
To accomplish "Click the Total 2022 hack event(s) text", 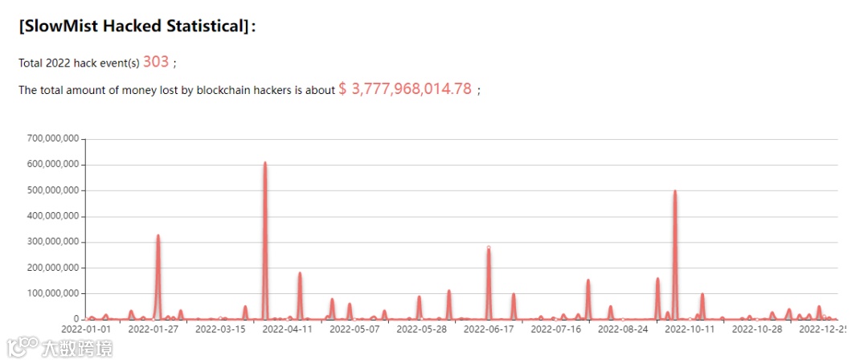I will pyautogui.click(x=79, y=63).
